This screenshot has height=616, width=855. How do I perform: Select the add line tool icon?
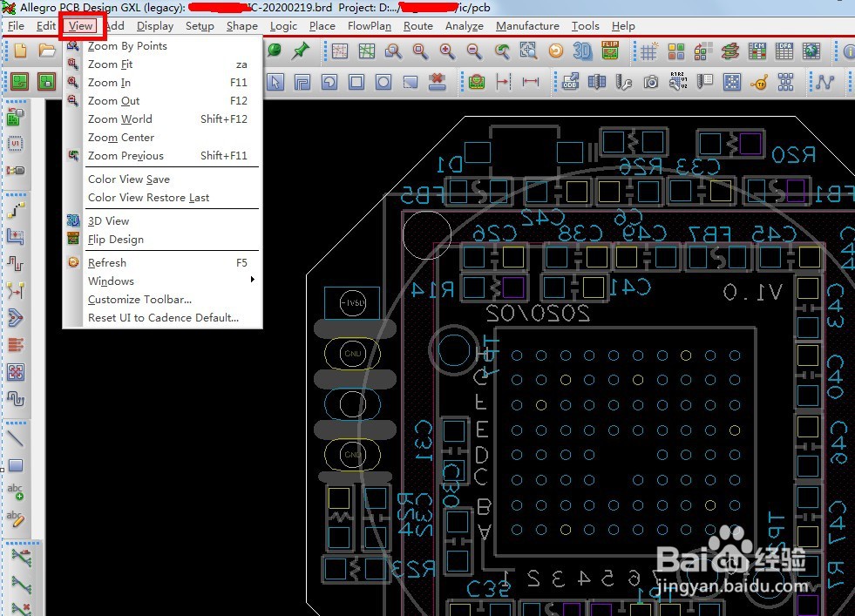click(x=16, y=438)
